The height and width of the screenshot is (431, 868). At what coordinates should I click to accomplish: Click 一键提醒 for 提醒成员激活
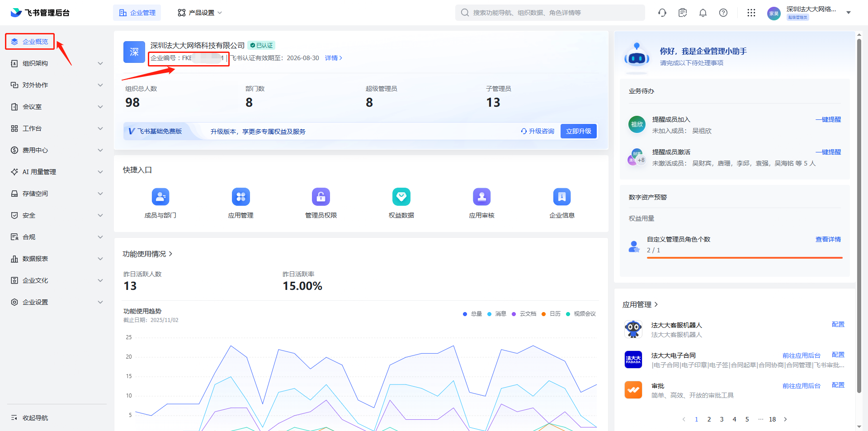(x=828, y=152)
